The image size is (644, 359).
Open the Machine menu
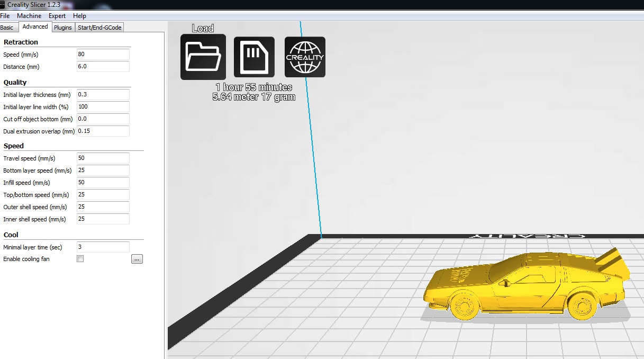[x=29, y=16]
